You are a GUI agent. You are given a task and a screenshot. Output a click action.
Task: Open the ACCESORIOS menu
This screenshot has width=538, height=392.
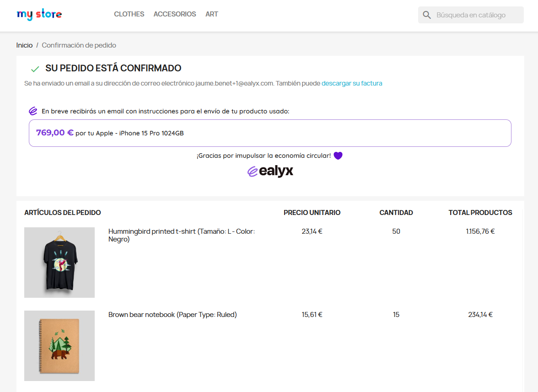point(175,14)
